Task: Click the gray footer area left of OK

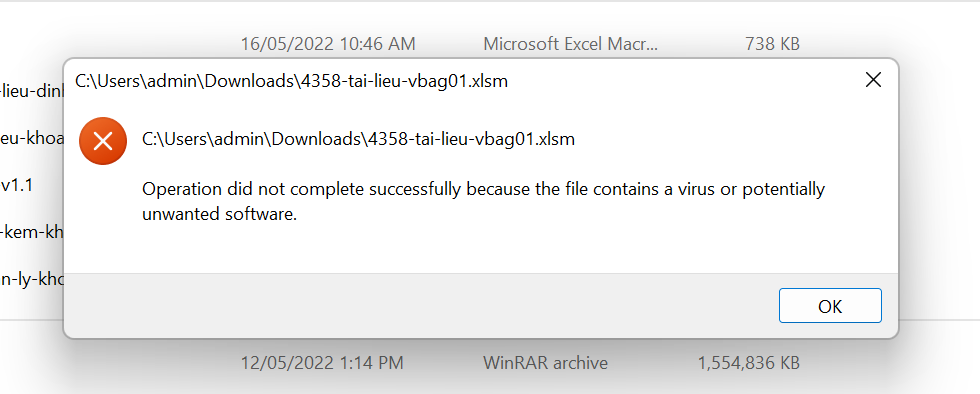Action: 419,305
